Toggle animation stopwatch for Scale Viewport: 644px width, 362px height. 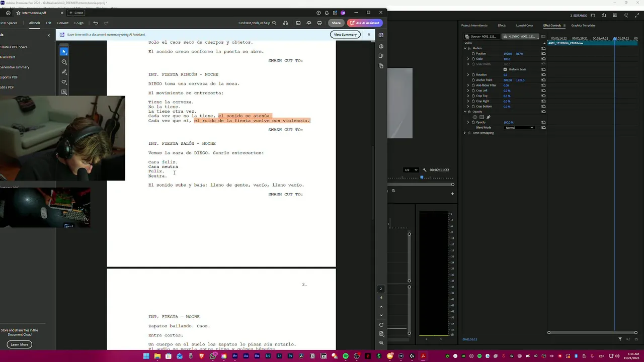click(473, 59)
